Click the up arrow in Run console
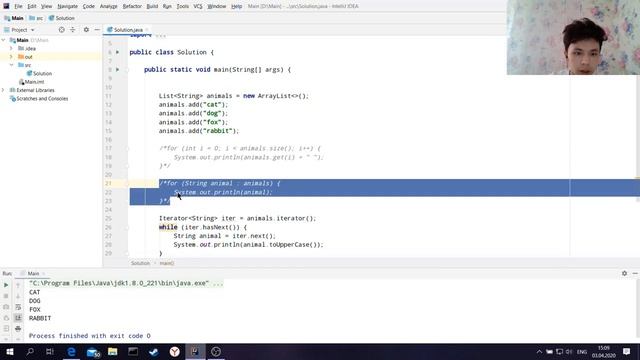The width and height of the screenshot is (640, 360). pyautogui.click(x=18, y=285)
